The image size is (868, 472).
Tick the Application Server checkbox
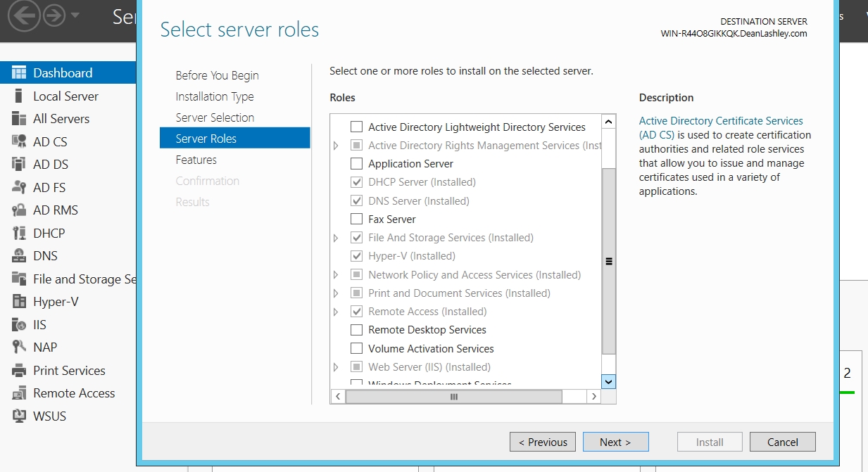[357, 163]
